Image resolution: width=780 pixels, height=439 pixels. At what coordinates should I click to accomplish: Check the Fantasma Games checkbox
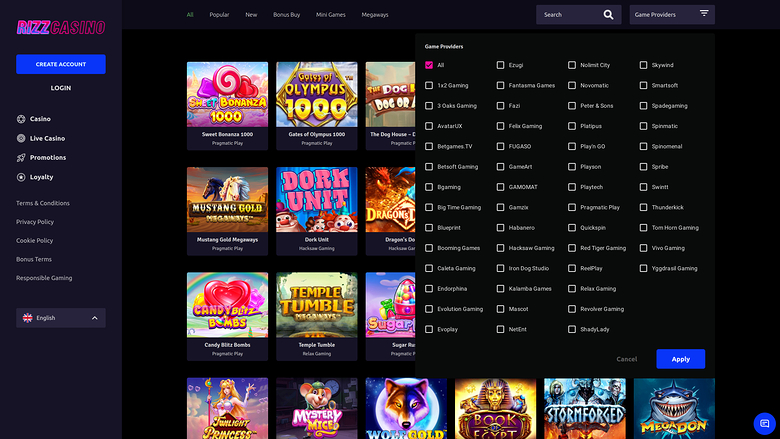click(500, 86)
